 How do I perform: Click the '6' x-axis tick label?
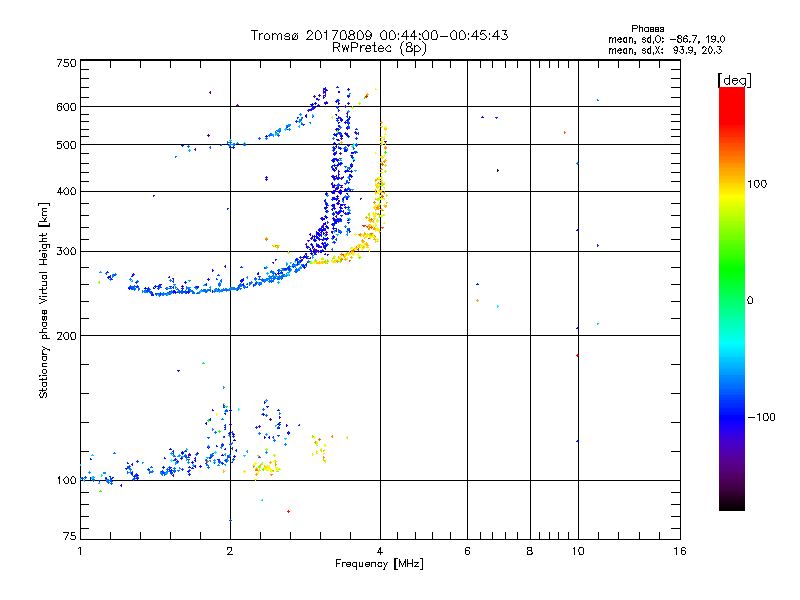tap(467, 551)
